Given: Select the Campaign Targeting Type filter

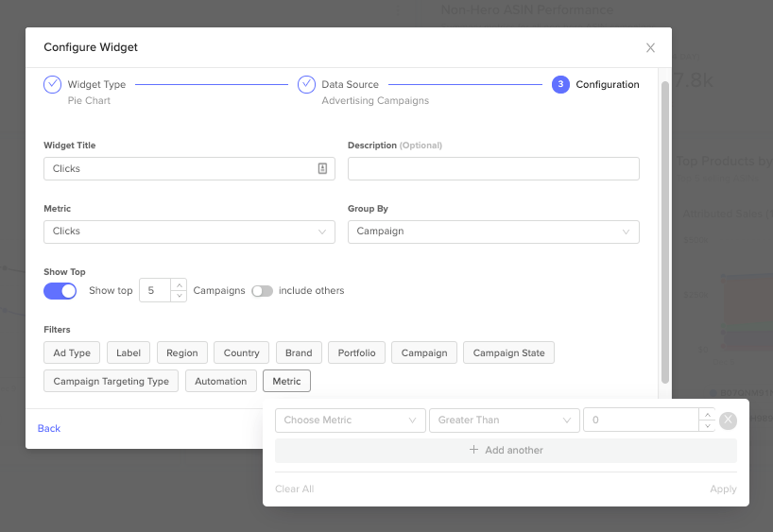Looking at the screenshot, I should tap(111, 381).
